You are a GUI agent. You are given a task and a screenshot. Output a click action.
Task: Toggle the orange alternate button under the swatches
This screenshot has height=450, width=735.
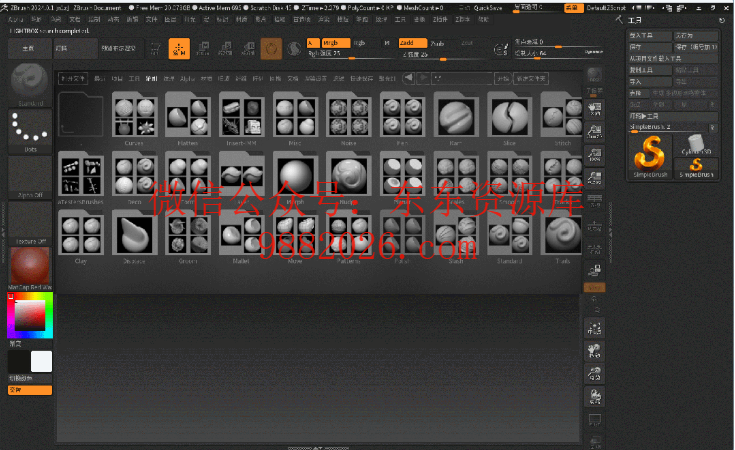[x=30, y=390]
